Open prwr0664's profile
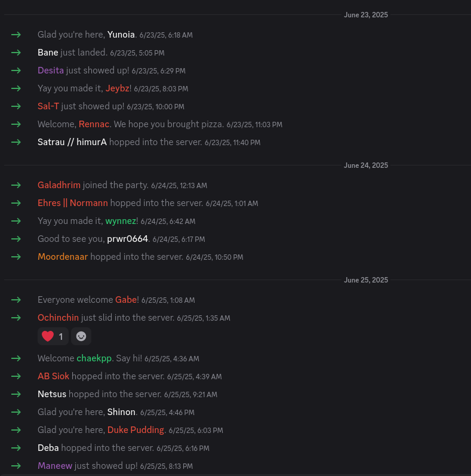 (x=128, y=239)
